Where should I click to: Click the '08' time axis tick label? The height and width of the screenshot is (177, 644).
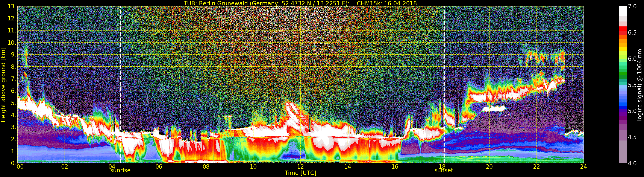[206, 167]
